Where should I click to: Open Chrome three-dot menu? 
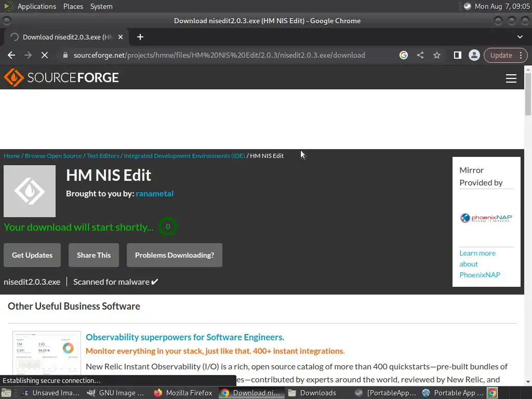coord(521,55)
